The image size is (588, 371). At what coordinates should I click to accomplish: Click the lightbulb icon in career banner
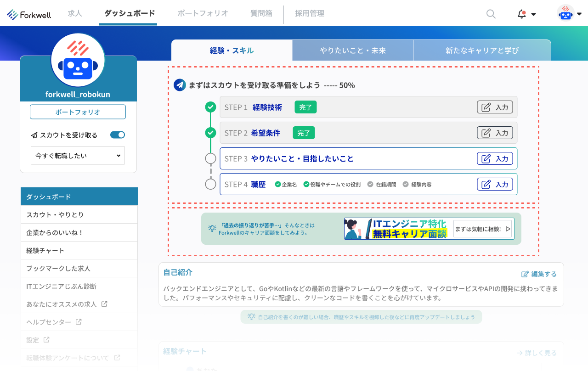click(x=212, y=228)
